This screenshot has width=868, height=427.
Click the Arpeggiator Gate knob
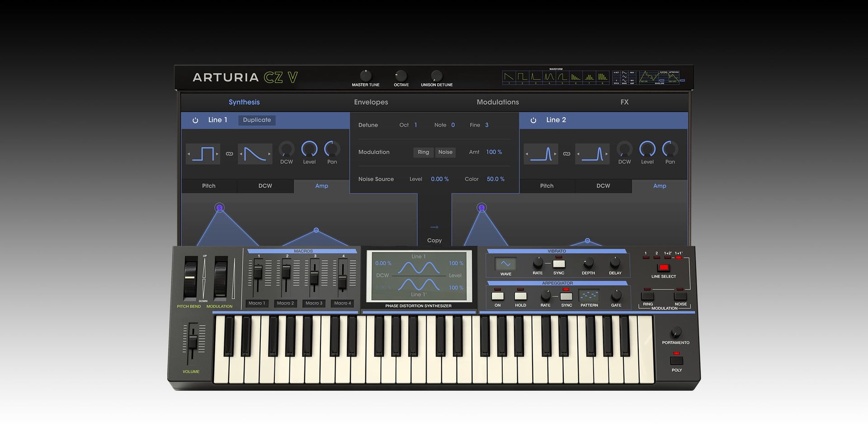point(616,296)
